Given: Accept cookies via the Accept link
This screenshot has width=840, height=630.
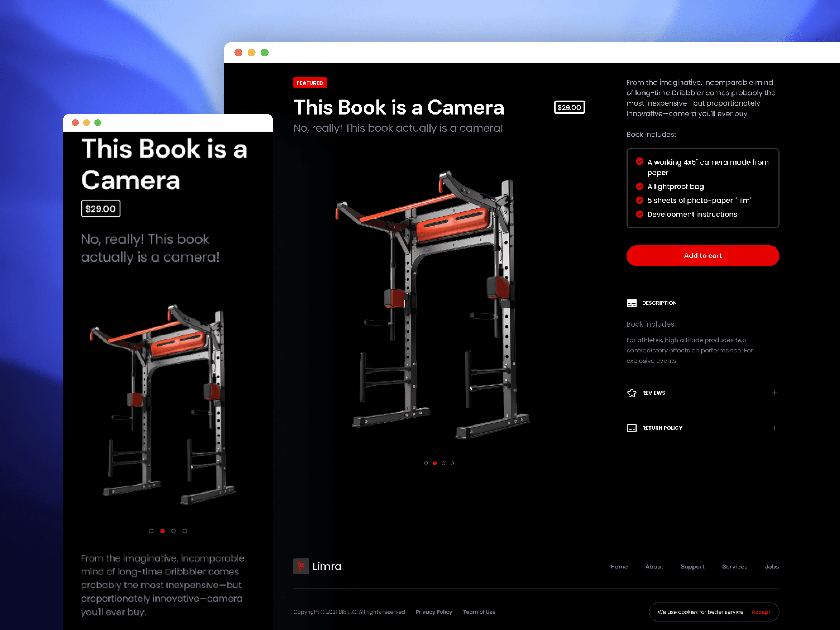Looking at the screenshot, I should coord(761,612).
